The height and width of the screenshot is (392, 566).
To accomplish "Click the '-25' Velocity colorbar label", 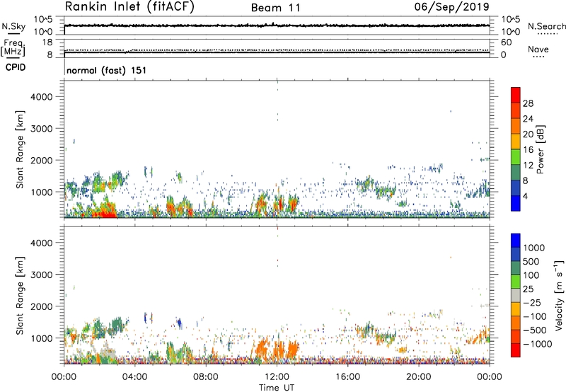I will pyautogui.click(x=531, y=303).
